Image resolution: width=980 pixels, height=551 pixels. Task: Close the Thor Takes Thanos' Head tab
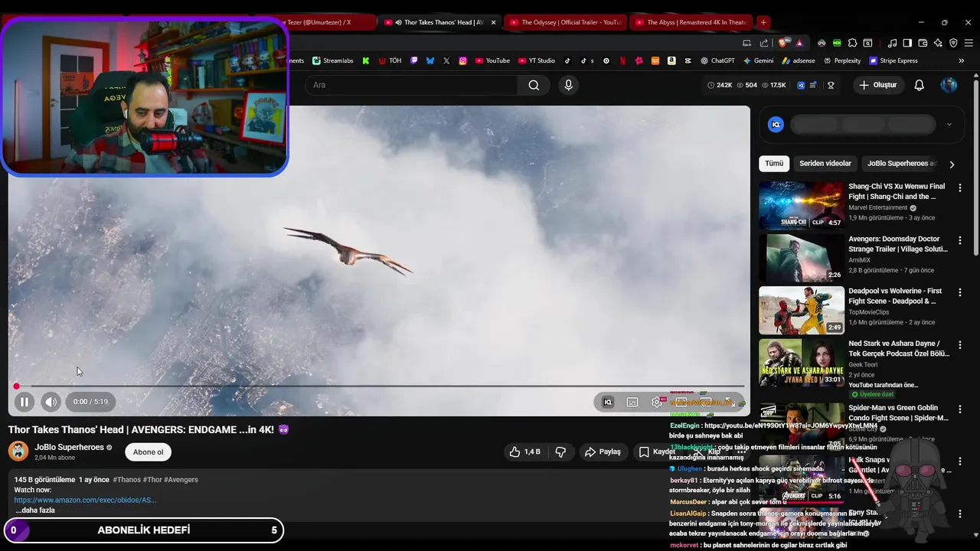[x=493, y=22]
